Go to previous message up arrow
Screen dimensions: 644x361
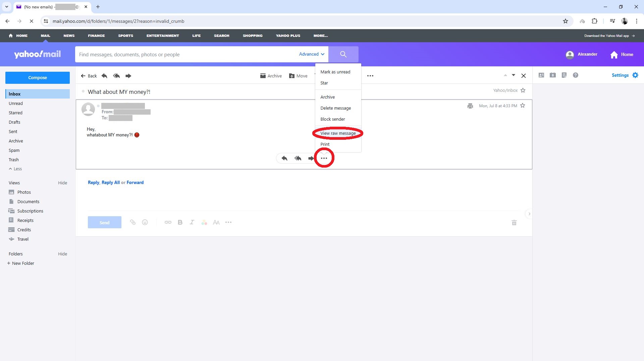(x=505, y=75)
